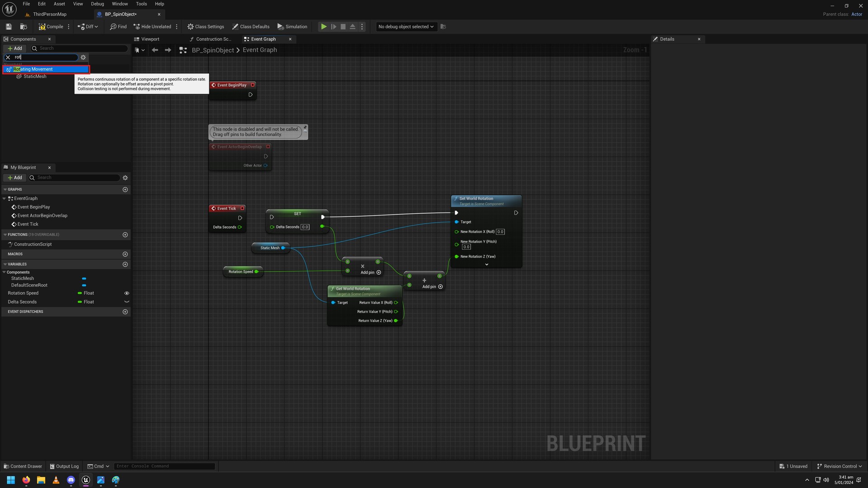This screenshot has height=488, width=868.
Task: Start Simulation mode
Action: coord(292,27)
